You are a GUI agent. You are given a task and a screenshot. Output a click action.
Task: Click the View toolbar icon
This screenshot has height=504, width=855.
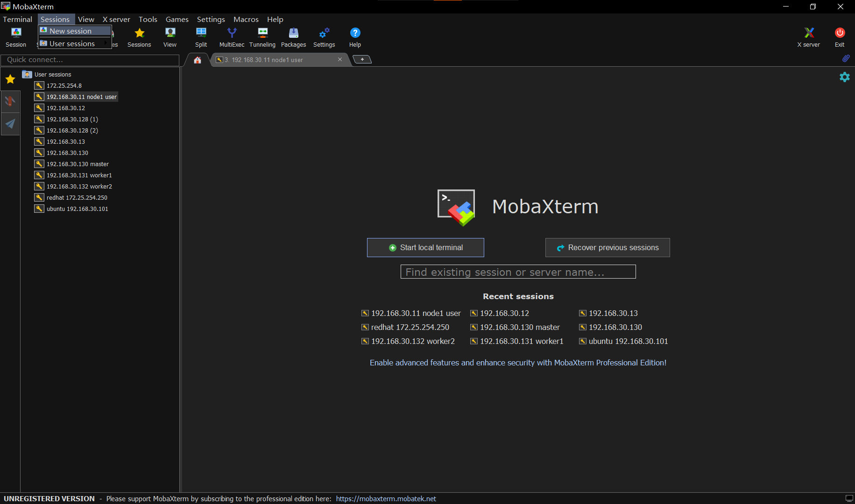tap(170, 37)
